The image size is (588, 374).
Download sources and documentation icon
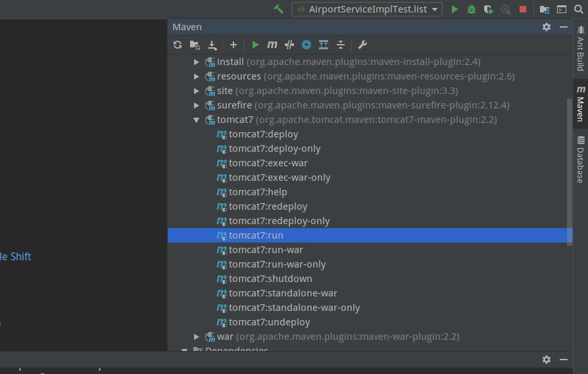tap(212, 45)
